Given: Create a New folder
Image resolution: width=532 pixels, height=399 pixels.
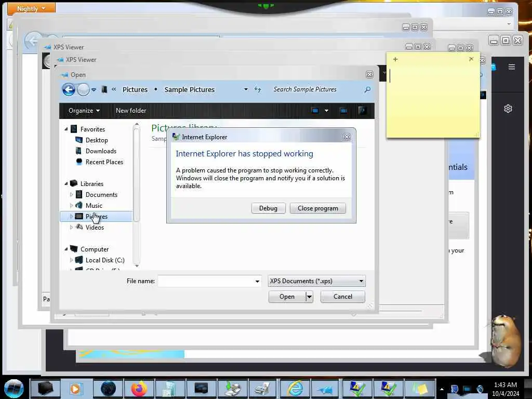Looking at the screenshot, I should coord(131,111).
